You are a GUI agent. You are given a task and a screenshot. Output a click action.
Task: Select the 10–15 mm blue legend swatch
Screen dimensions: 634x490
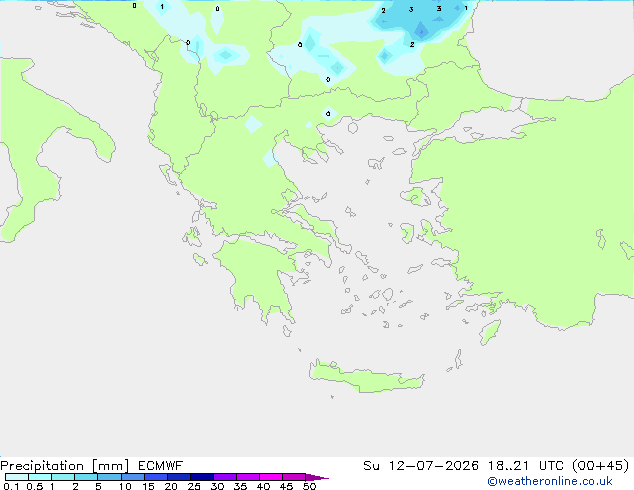click(132, 477)
